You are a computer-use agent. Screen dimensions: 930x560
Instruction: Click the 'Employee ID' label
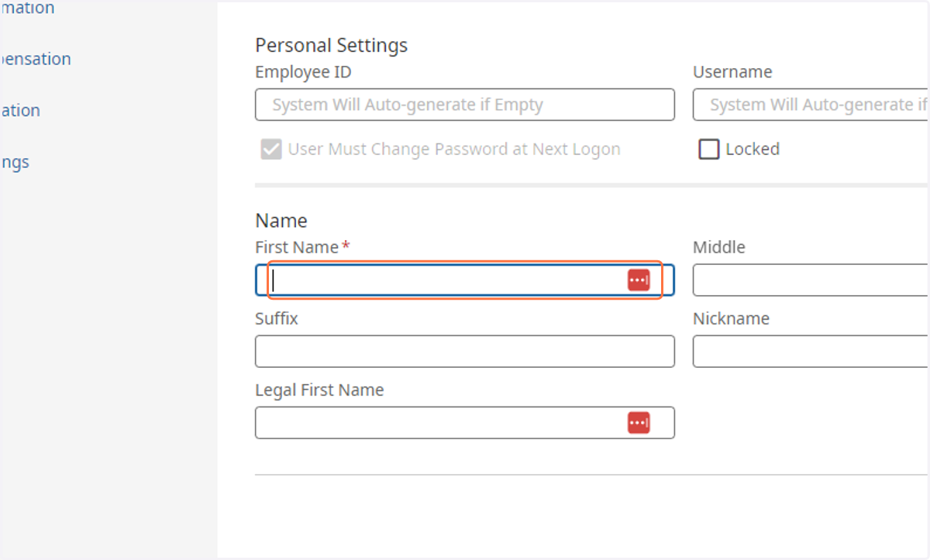click(x=303, y=72)
